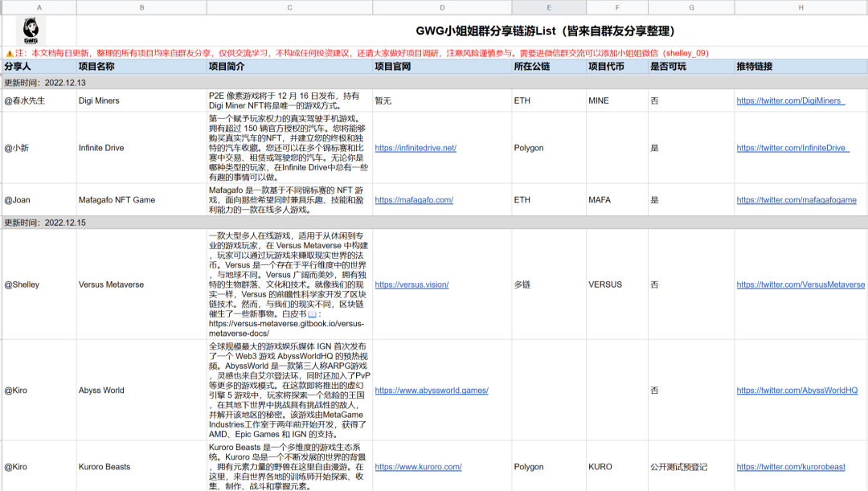This screenshot has width=868, height=491.
Task: Open the VersusMetaverse Twitter link
Action: (x=800, y=284)
